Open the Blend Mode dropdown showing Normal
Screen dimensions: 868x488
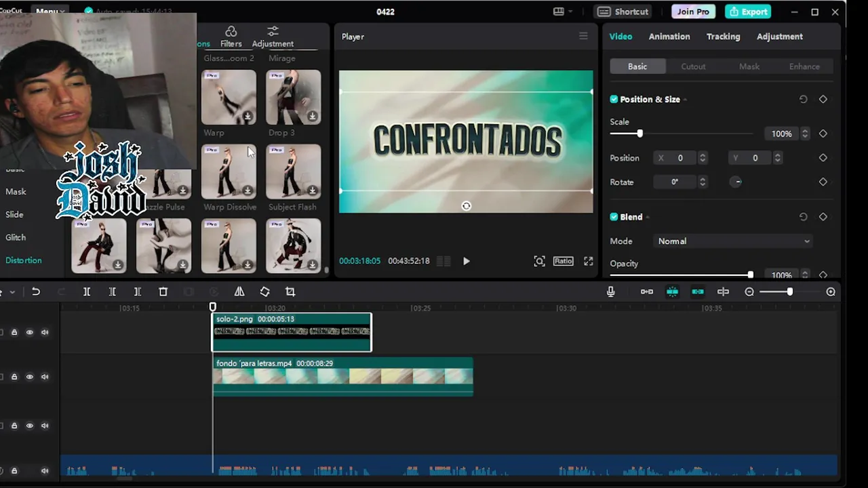[x=733, y=241]
